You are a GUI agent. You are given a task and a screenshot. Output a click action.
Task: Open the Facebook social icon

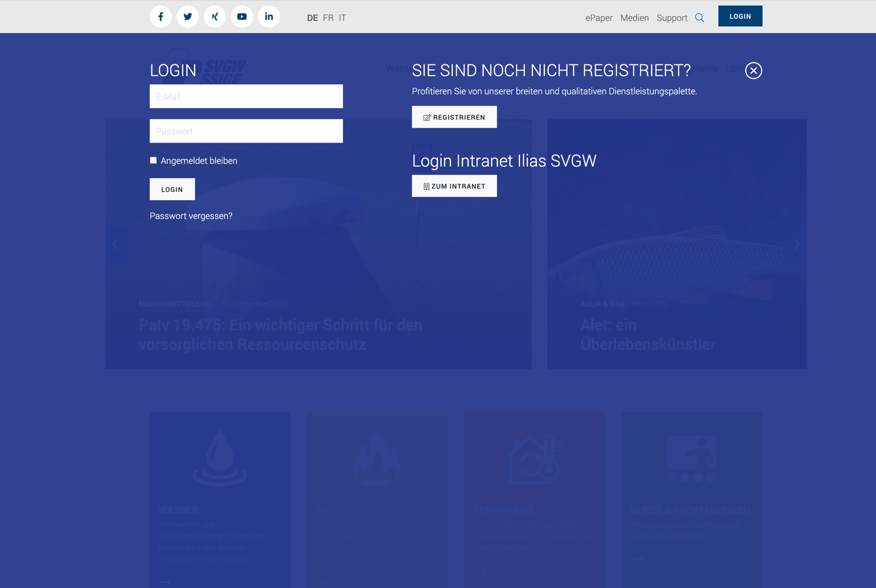(161, 17)
